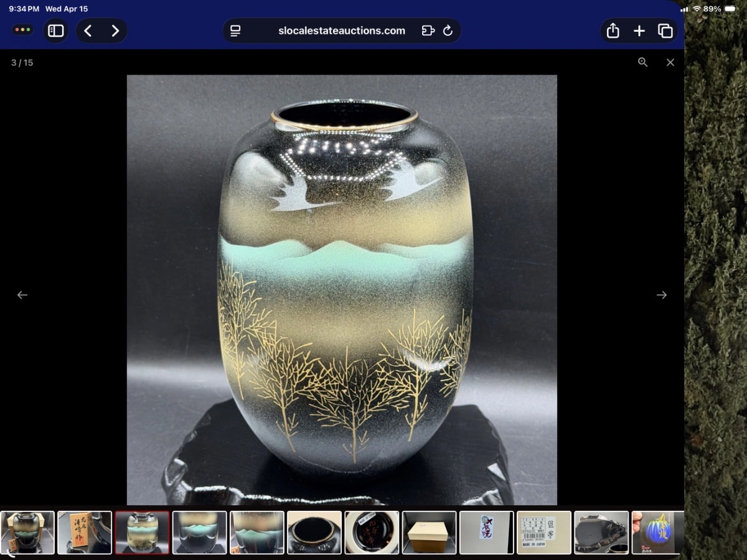Go forward to the next page
The height and width of the screenshot is (560, 747).
click(115, 30)
